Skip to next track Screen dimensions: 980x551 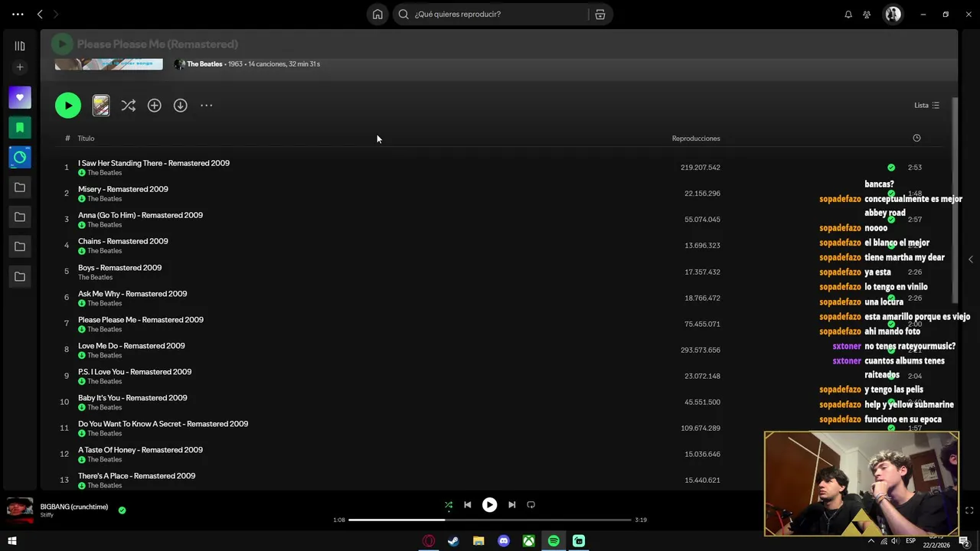511,505
